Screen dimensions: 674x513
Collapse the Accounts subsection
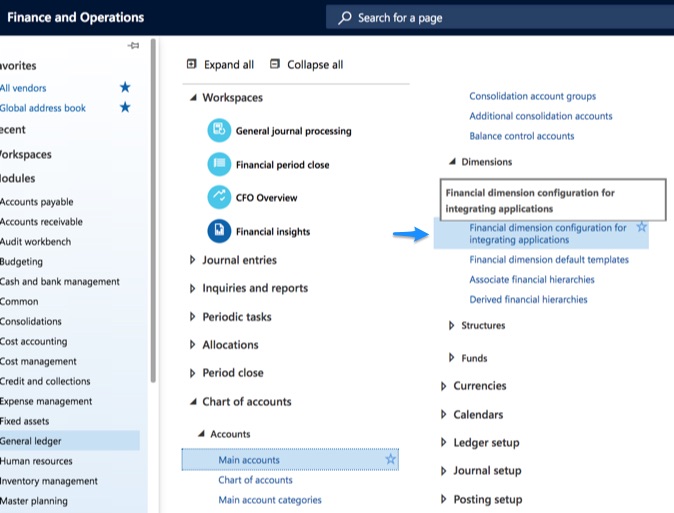(201, 434)
